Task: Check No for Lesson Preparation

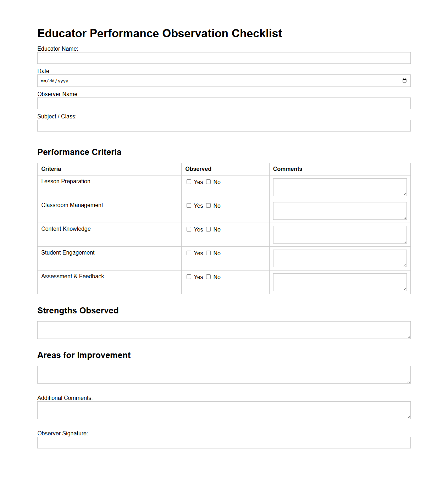Action: (x=208, y=182)
